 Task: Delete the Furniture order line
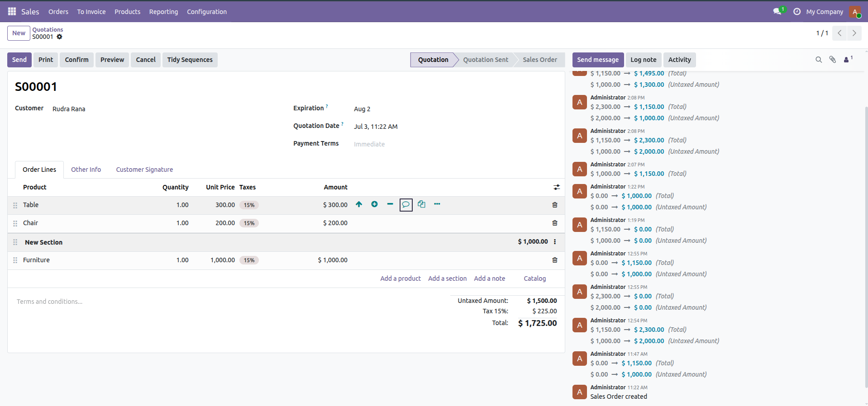point(555,260)
